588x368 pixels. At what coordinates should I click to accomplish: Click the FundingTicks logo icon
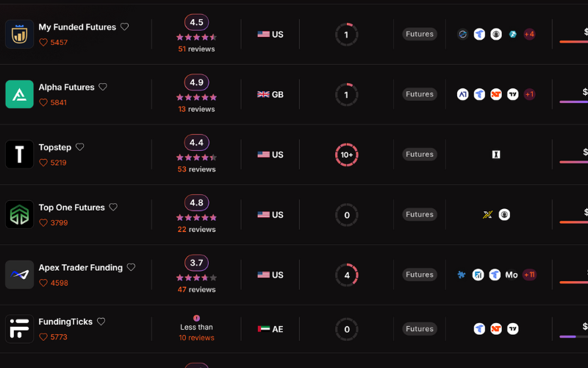pos(19,329)
